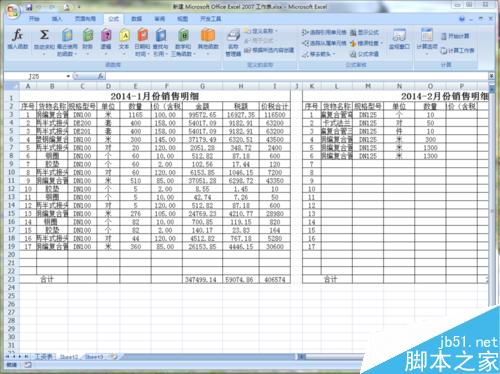The width and height of the screenshot is (500, 374).
Task: Open Calculation Options
Action: (x=427, y=40)
